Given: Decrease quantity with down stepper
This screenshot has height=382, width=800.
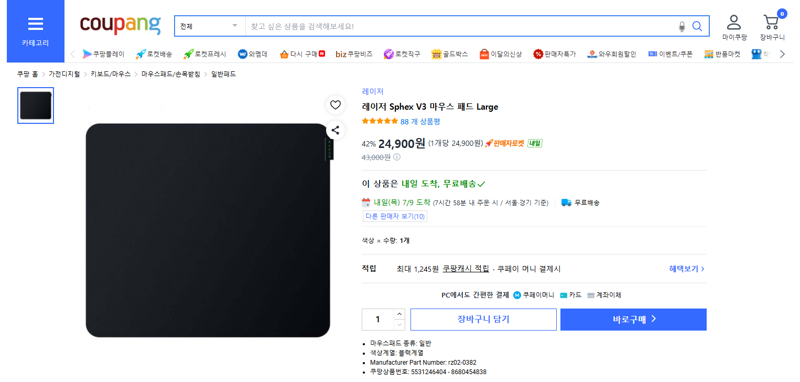Looking at the screenshot, I should 399,325.
